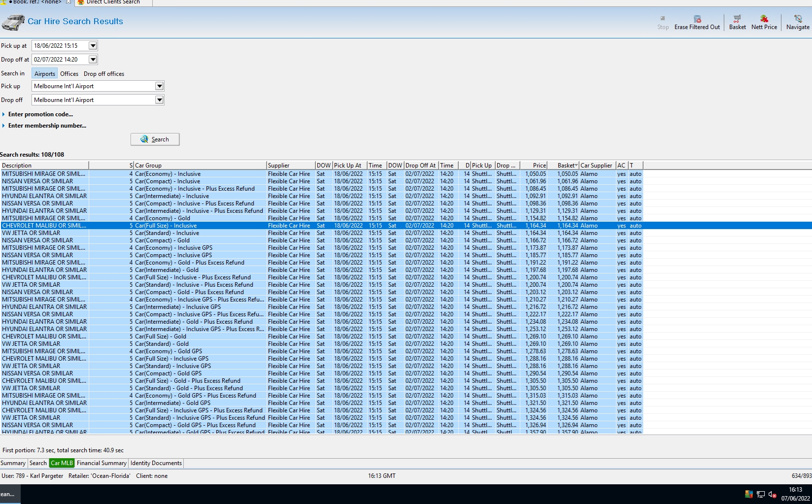Image resolution: width=812 pixels, height=504 pixels.
Task: Select the Car MLB bottom tab
Action: coord(62,463)
